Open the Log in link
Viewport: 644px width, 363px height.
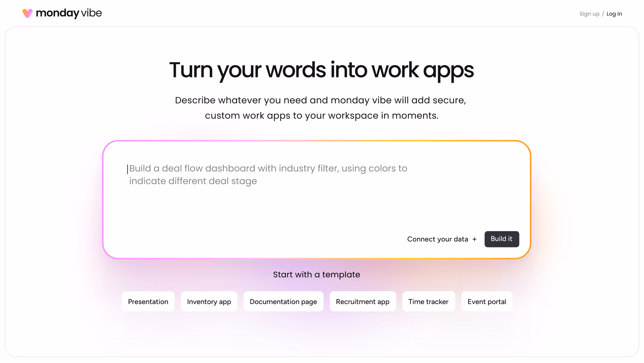click(x=614, y=14)
